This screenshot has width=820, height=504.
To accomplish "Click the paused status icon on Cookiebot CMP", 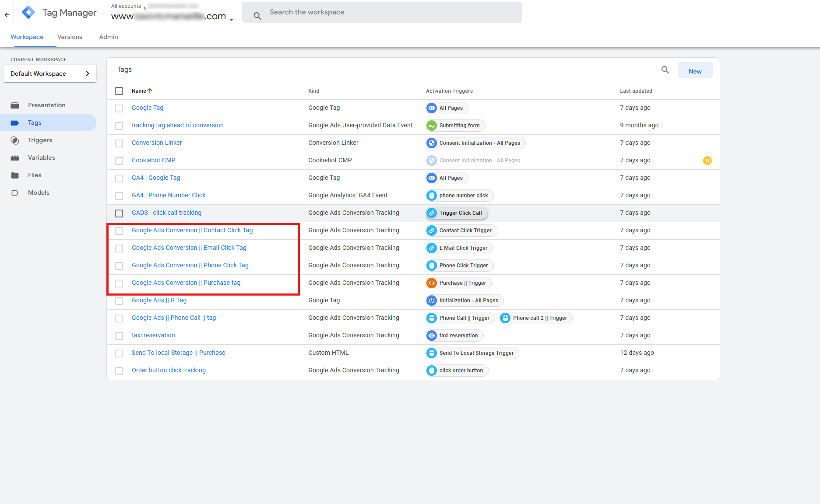I will point(707,161).
